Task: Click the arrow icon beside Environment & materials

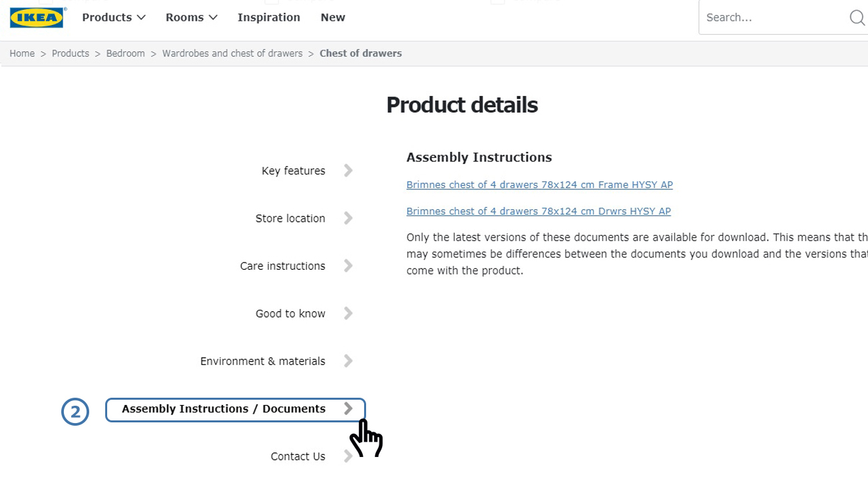Action: [348, 361]
